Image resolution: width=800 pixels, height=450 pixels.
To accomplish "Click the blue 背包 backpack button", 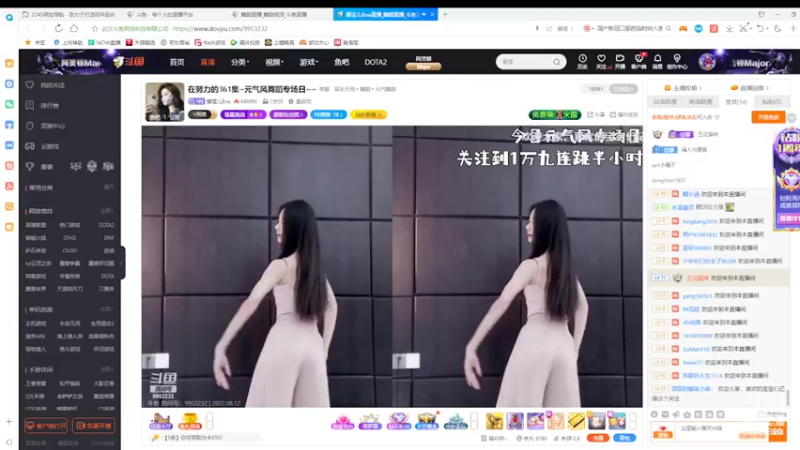I will [x=624, y=438].
